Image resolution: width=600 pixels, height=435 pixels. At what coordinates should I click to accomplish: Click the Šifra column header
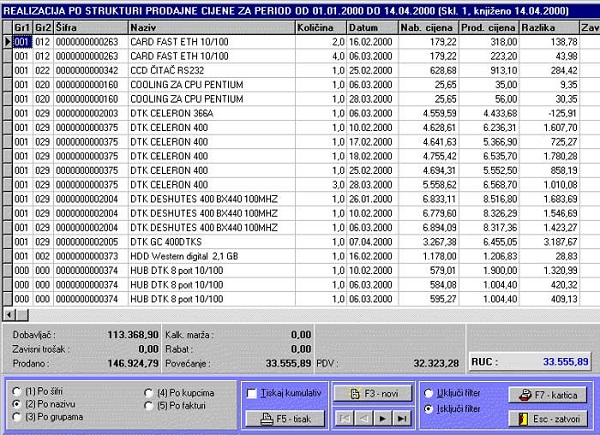click(91, 28)
